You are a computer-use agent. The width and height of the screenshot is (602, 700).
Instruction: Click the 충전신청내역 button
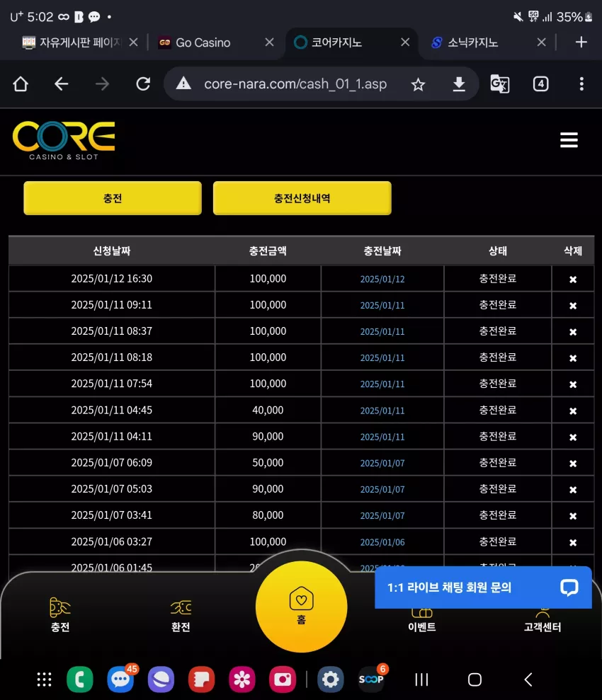pyautogui.click(x=302, y=198)
